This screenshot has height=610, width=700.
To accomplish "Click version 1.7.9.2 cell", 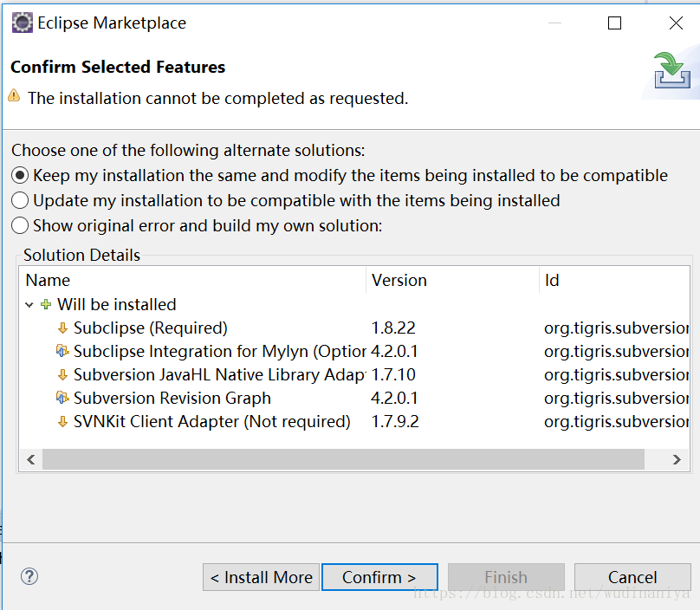I will coord(395,422).
